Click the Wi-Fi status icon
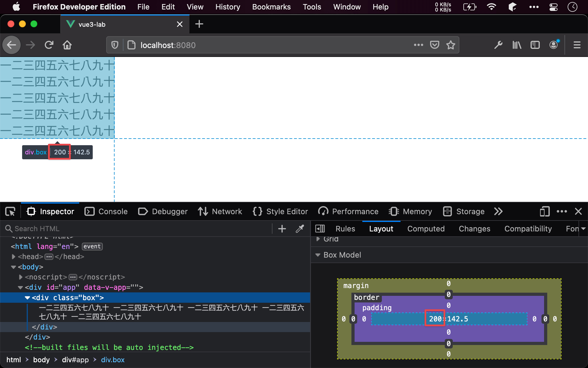This screenshot has height=368, width=588. point(492,7)
